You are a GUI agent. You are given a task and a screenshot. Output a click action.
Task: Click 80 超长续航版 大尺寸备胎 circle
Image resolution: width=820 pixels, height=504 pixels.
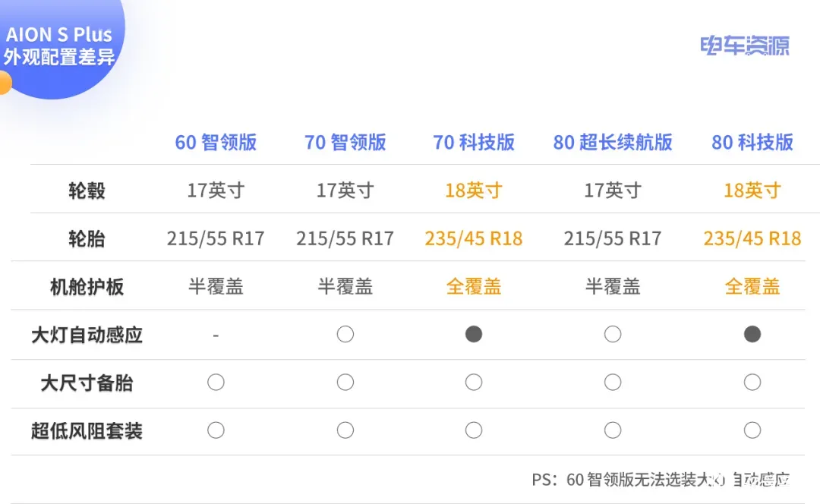pyautogui.click(x=613, y=383)
